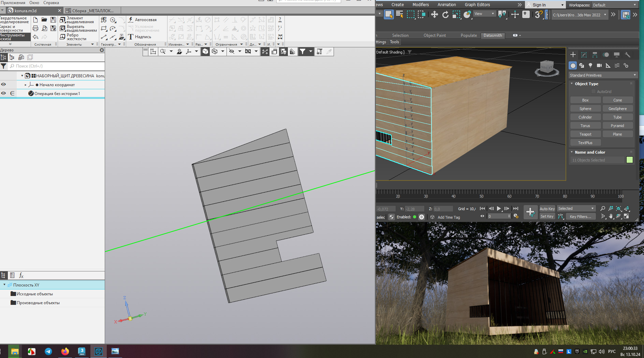Expand the Начало координат tree node
Image resolution: width=644 pixels, height=358 pixels.
(x=26, y=85)
